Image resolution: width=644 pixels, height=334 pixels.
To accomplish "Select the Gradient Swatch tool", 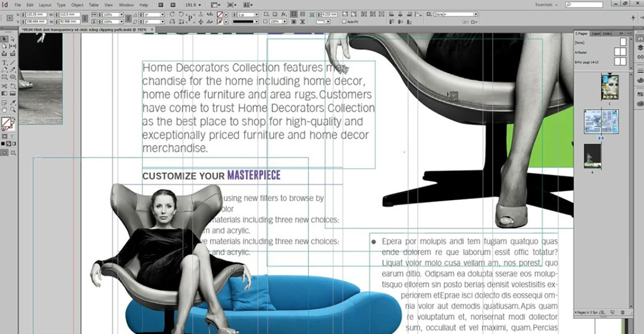I will tap(4, 93).
